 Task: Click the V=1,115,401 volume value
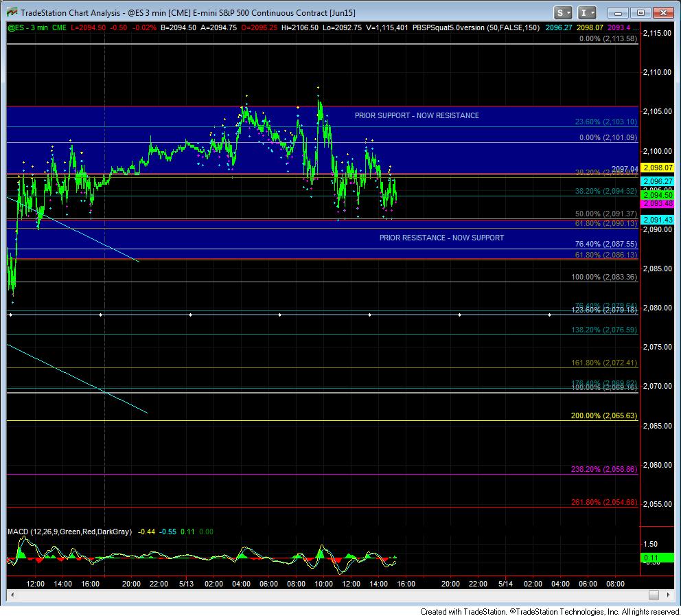(x=387, y=27)
